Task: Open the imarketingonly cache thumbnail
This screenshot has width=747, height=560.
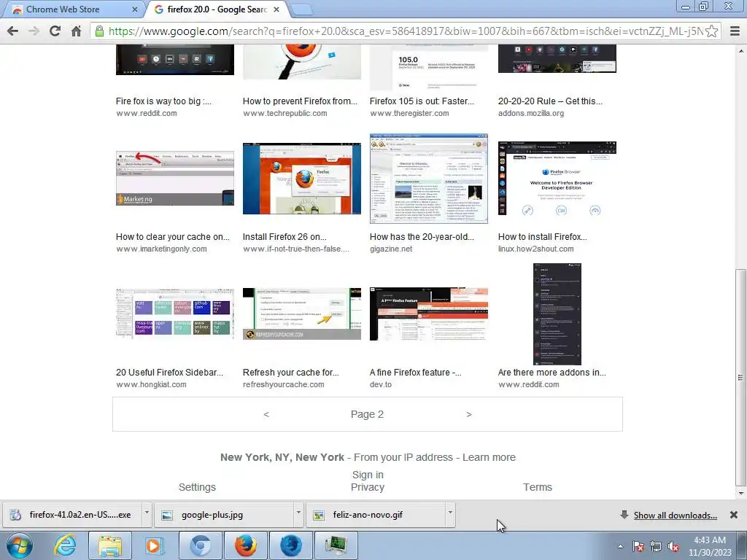Action: pos(175,178)
